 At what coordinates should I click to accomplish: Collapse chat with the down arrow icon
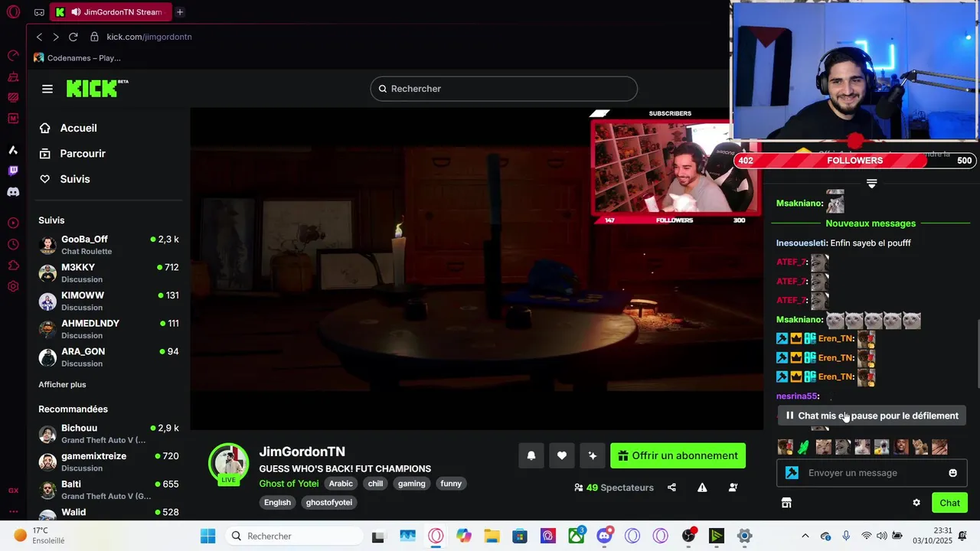tap(871, 183)
